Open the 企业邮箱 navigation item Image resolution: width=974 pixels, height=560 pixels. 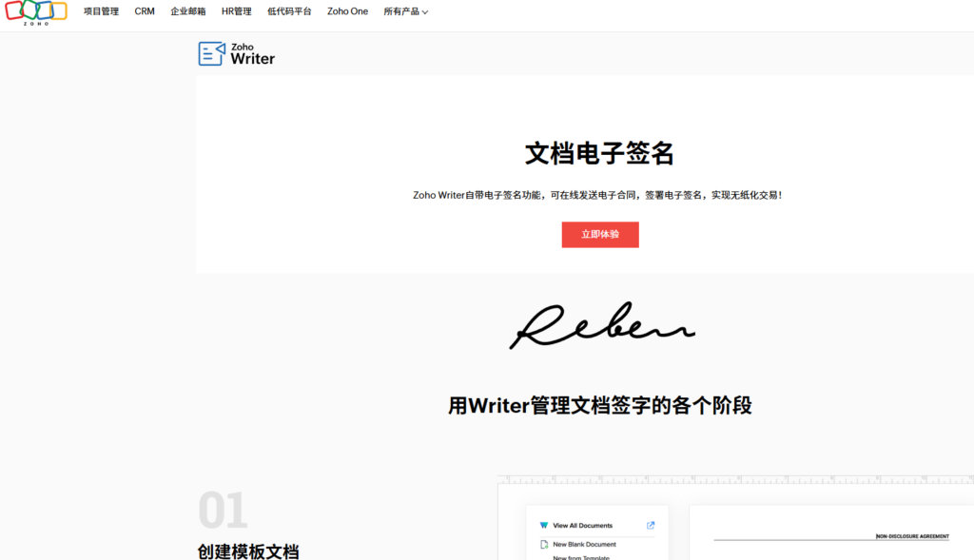(187, 11)
